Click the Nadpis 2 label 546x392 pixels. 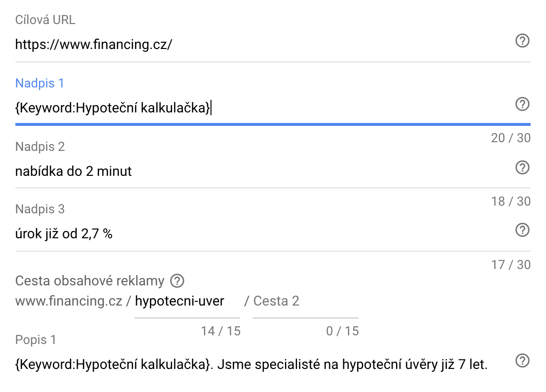[40, 147]
